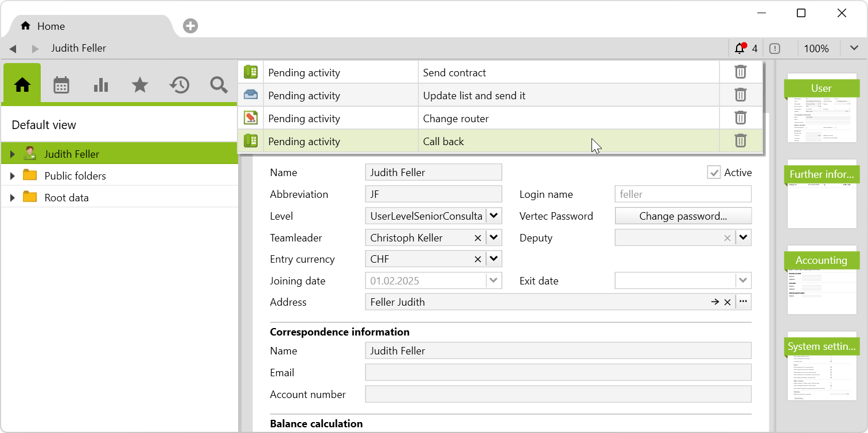
Task: Switch to the Home tab
Action: (x=50, y=26)
